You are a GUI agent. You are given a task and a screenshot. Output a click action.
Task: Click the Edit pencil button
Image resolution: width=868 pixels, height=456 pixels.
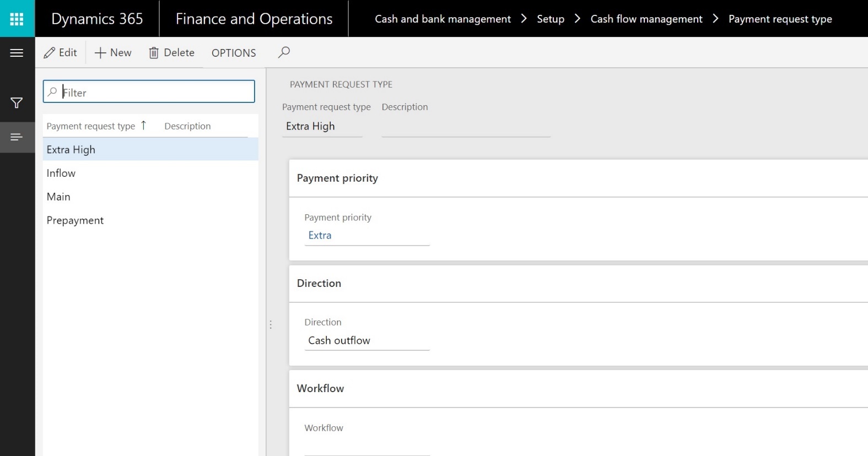click(61, 52)
